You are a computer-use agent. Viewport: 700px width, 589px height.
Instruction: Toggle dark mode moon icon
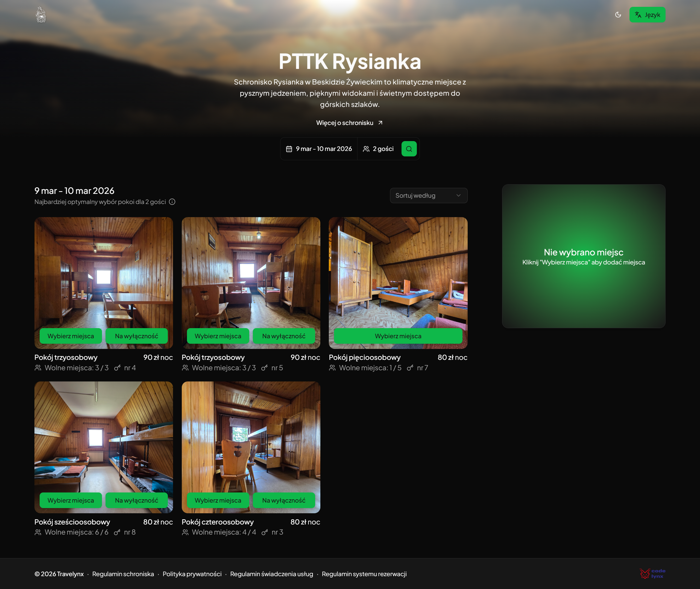coord(618,15)
